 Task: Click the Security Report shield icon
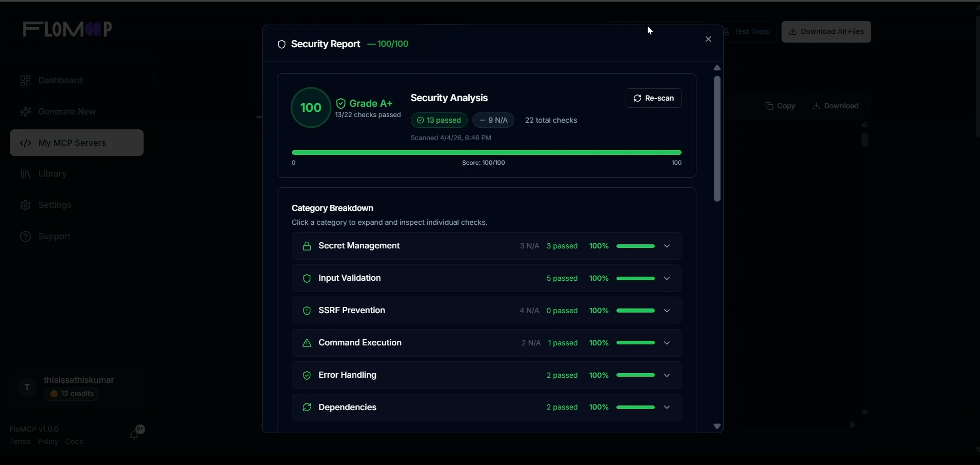coord(282,45)
